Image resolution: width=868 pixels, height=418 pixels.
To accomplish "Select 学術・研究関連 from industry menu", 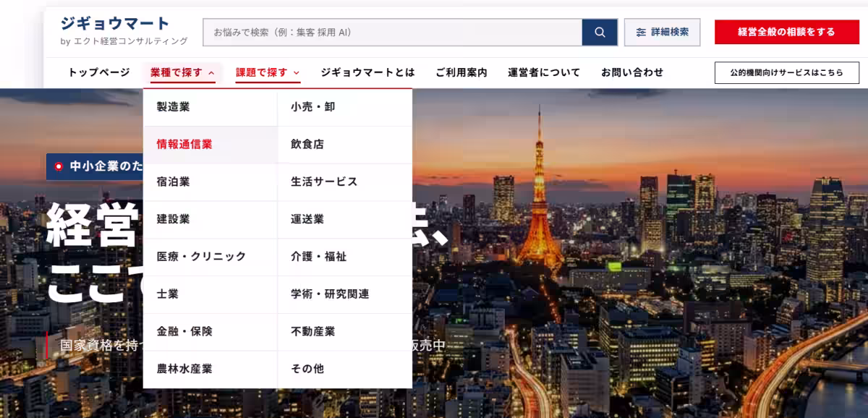I will pos(345,294).
